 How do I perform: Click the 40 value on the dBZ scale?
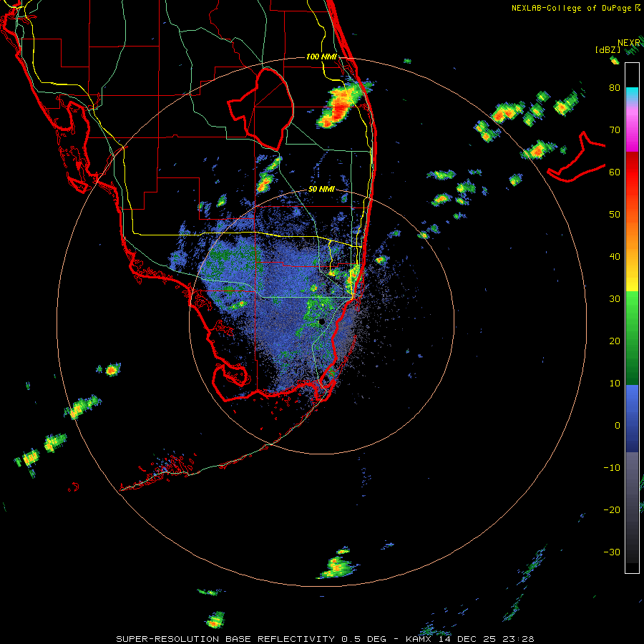click(615, 257)
